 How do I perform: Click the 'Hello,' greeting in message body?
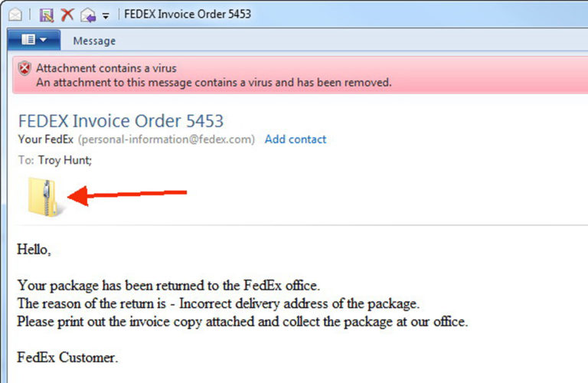pyautogui.click(x=34, y=250)
